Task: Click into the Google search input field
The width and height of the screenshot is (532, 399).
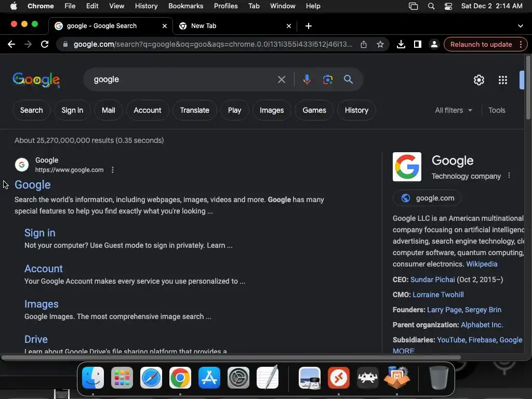Action: tap(183, 79)
